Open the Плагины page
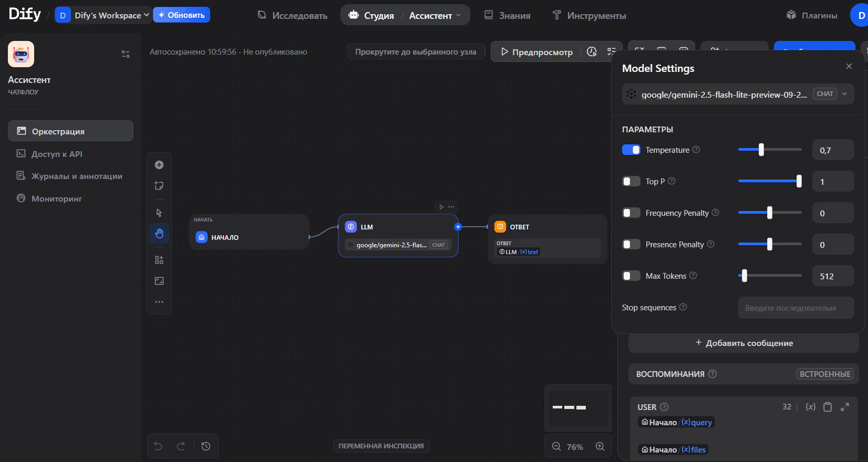This screenshot has height=462, width=868. [x=812, y=15]
